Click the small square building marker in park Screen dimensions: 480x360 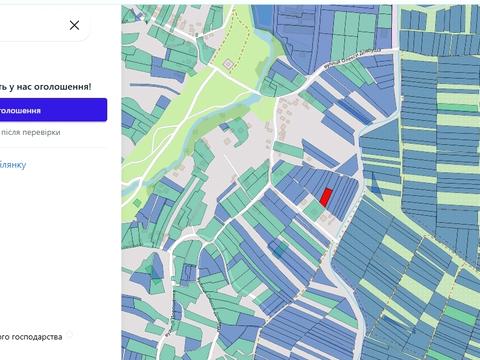[228, 64]
